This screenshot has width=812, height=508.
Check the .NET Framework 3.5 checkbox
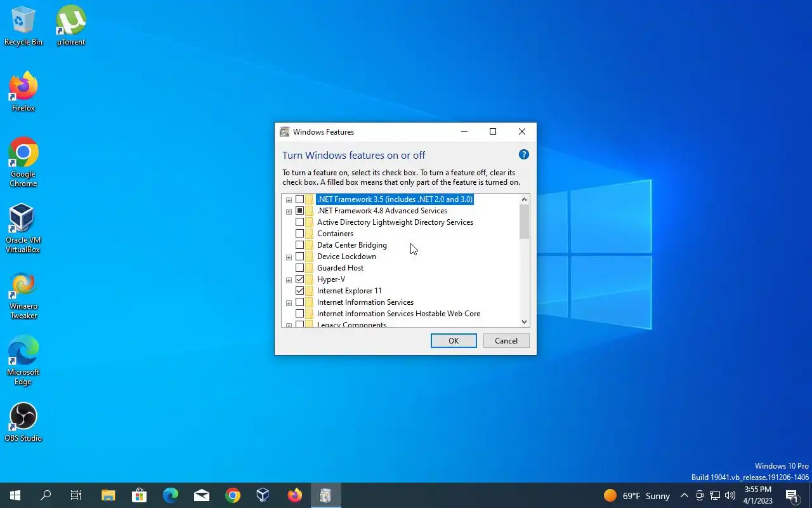[300, 199]
